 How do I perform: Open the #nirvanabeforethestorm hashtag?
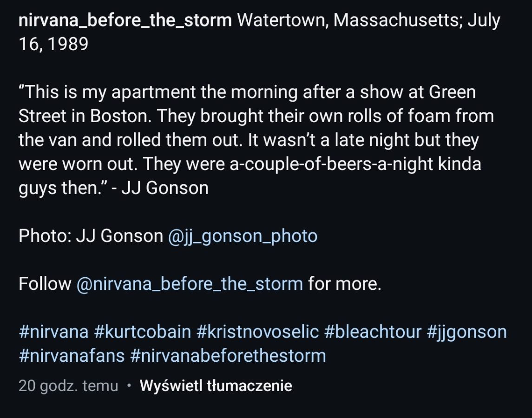click(x=228, y=356)
